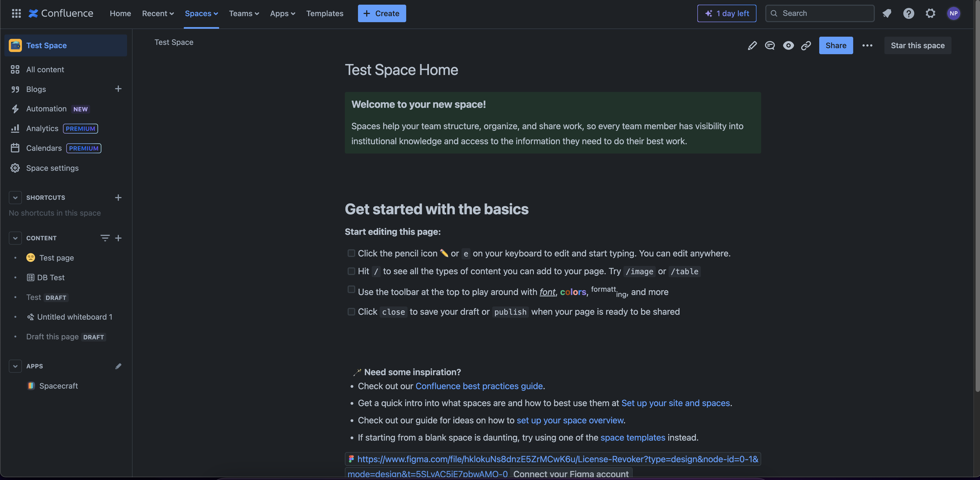This screenshot has width=980, height=480.
Task: Check the 'Click the pencil icon' checkbox
Action: 351,253
